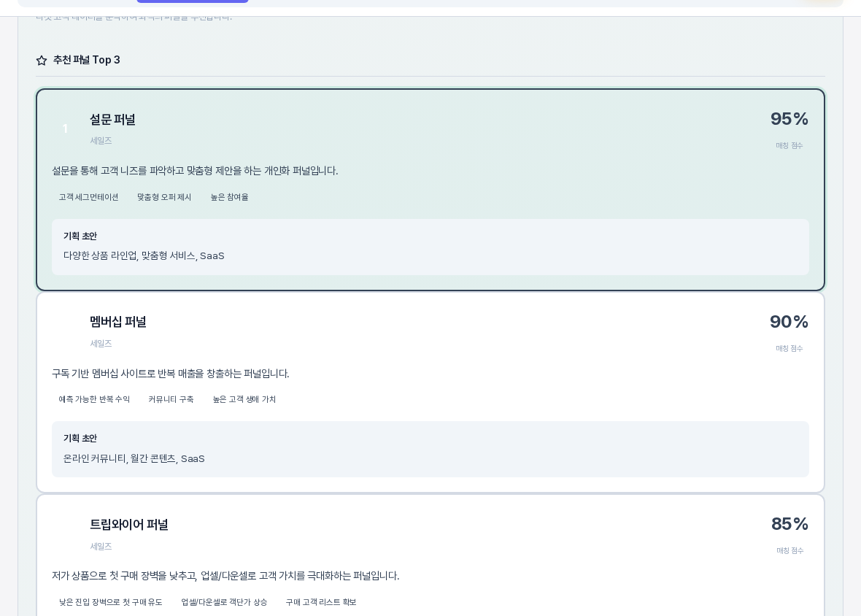861x616 pixels.
Task: Select the 멤버십 퍼널 card title
Action: click(118, 322)
